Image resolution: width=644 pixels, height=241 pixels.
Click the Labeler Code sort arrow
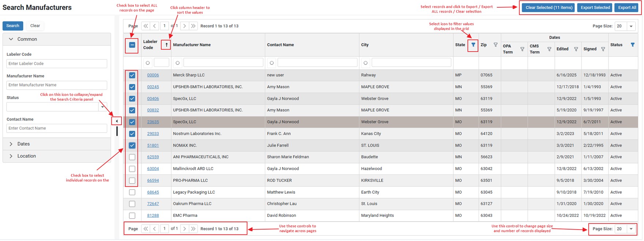166,45
